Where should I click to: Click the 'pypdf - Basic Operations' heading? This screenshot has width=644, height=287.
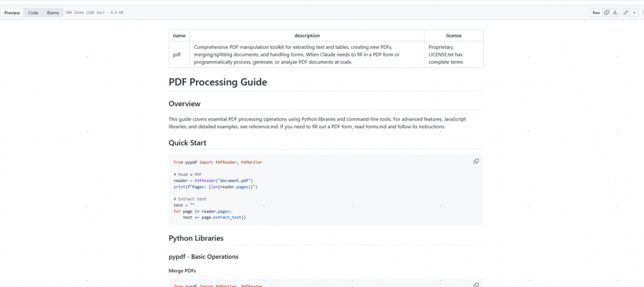coord(203,257)
